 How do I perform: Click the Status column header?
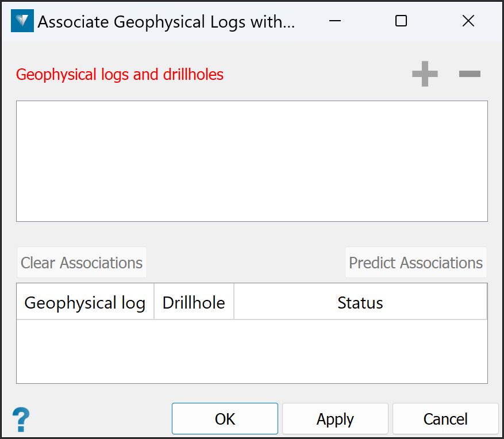tap(360, 302)
